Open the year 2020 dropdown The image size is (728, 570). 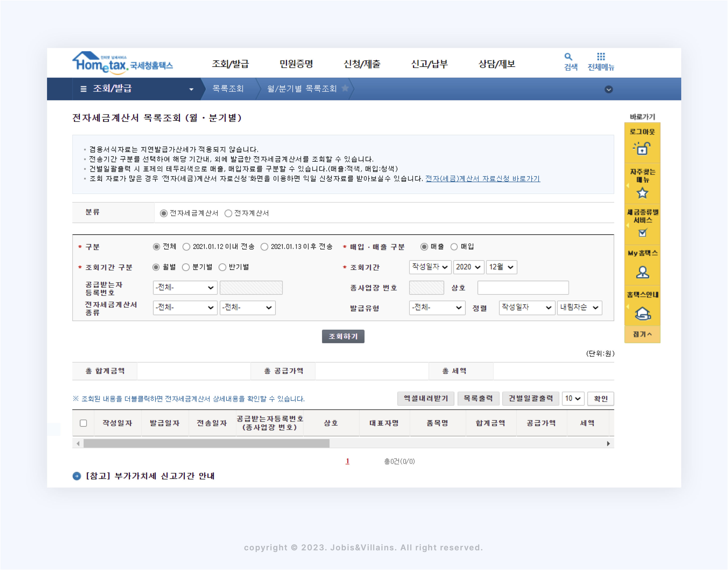coord(468,267)
